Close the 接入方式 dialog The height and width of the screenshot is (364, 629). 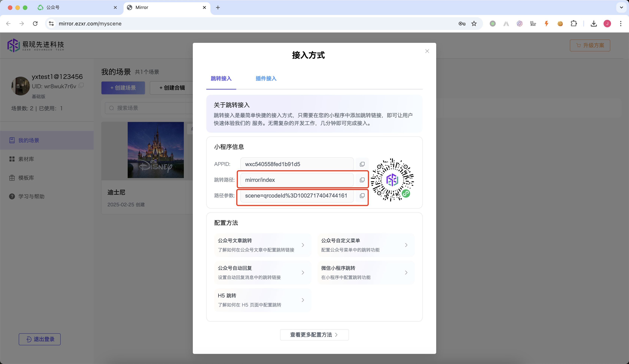(427, 51)
